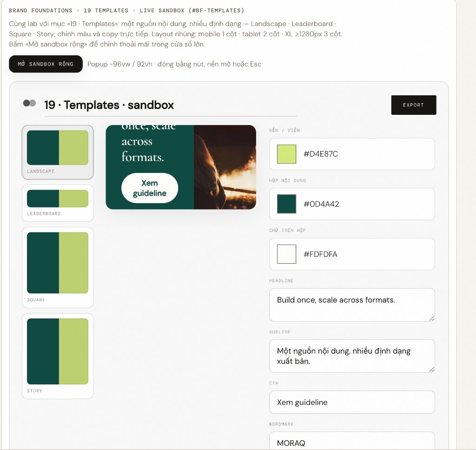Click the 'NỀN / VIỀN' label

click(284, 130)
